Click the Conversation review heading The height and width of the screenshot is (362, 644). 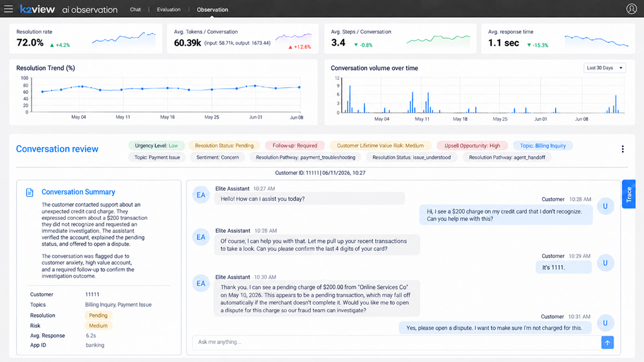click(57, 149)
